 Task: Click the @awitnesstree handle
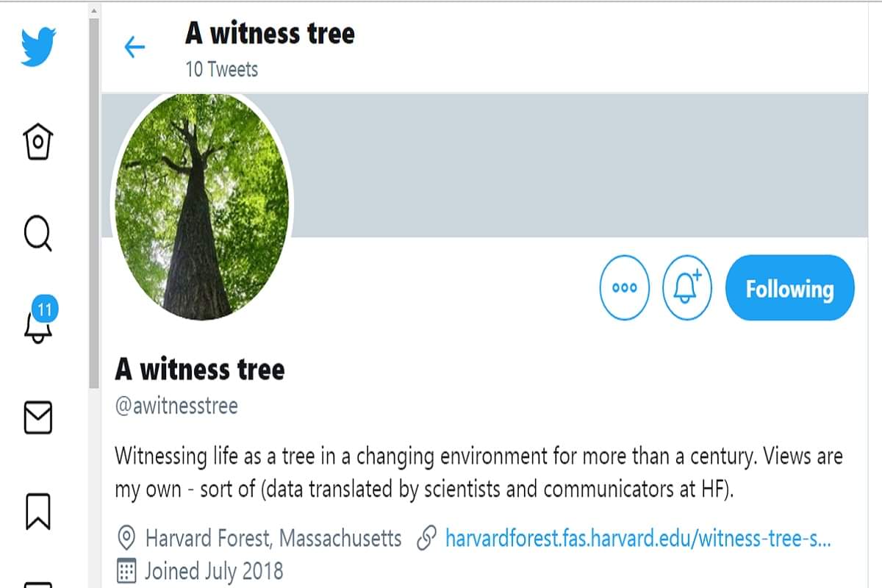pyautogui.click(x=176, y=406)
